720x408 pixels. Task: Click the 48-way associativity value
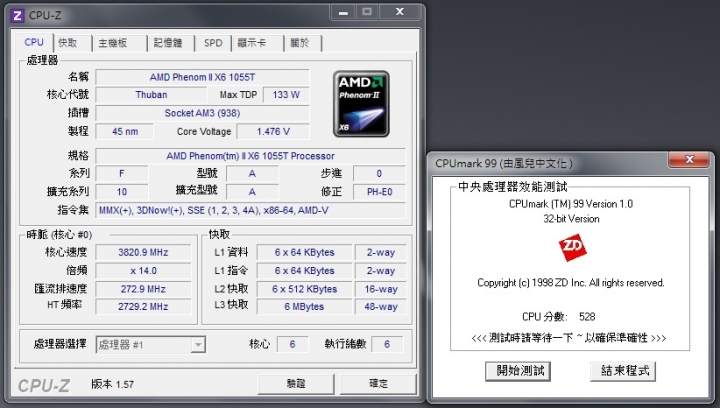[x=381, y=307]
